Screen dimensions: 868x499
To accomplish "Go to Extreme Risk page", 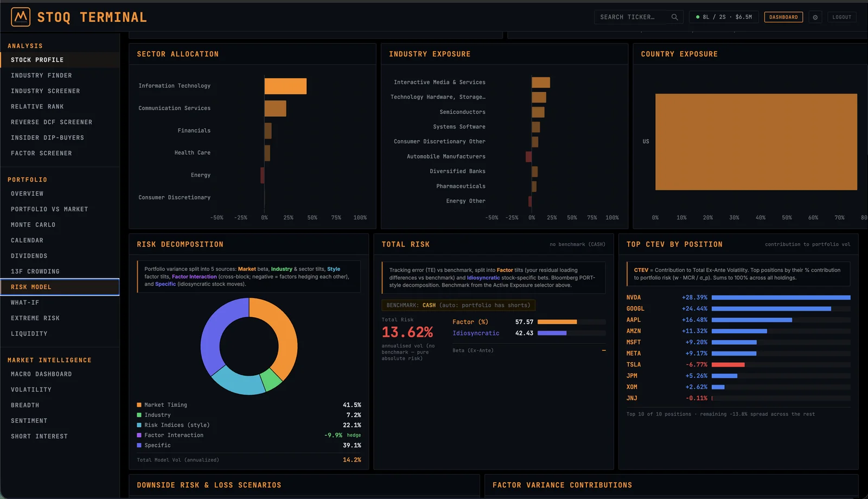I will pyautogui.click(x=60, y=318).
